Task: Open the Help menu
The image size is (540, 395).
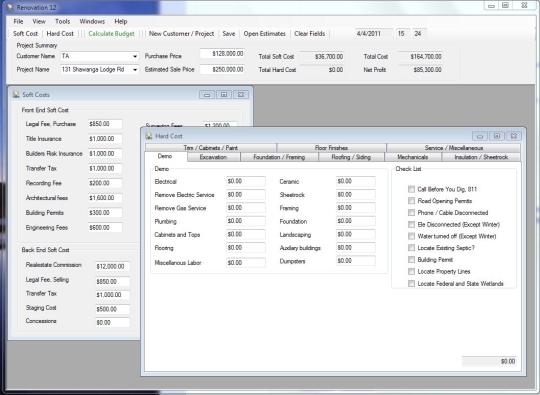Action: [121, 21]
